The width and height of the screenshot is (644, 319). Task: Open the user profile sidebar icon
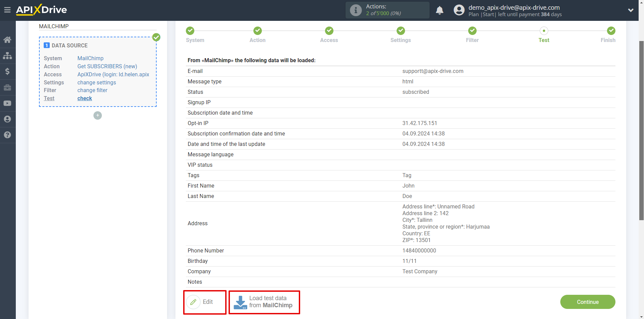tap(7, 119)
